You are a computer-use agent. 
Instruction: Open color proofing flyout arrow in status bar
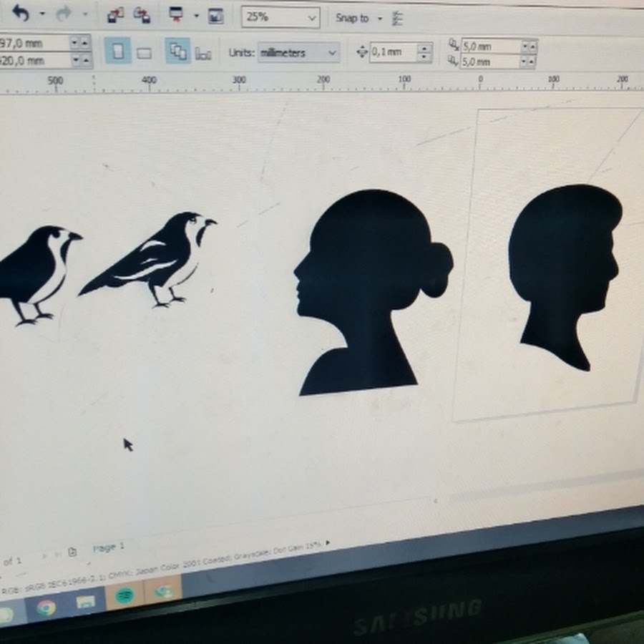[x=328, y=542]
